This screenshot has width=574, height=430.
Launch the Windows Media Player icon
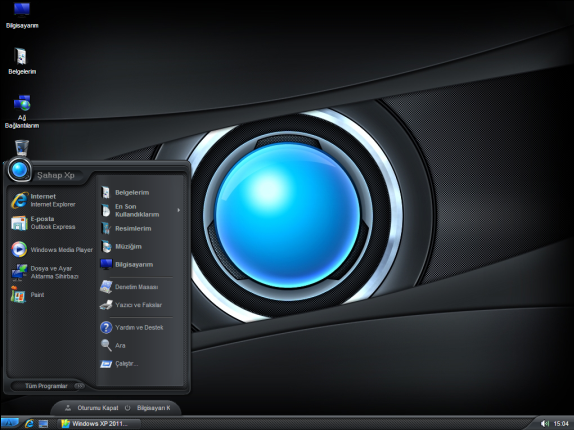coord(19,250)
